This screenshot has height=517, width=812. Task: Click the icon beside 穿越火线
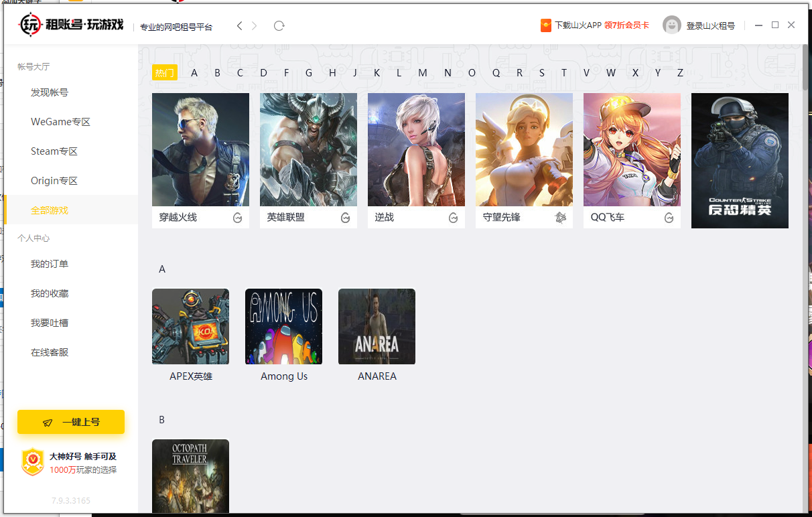tap(237, 218)
